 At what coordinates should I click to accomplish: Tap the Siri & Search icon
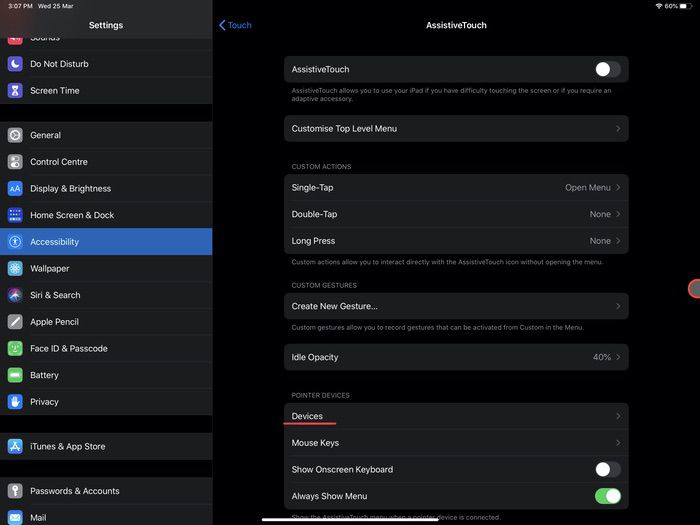tap(15, 295)
